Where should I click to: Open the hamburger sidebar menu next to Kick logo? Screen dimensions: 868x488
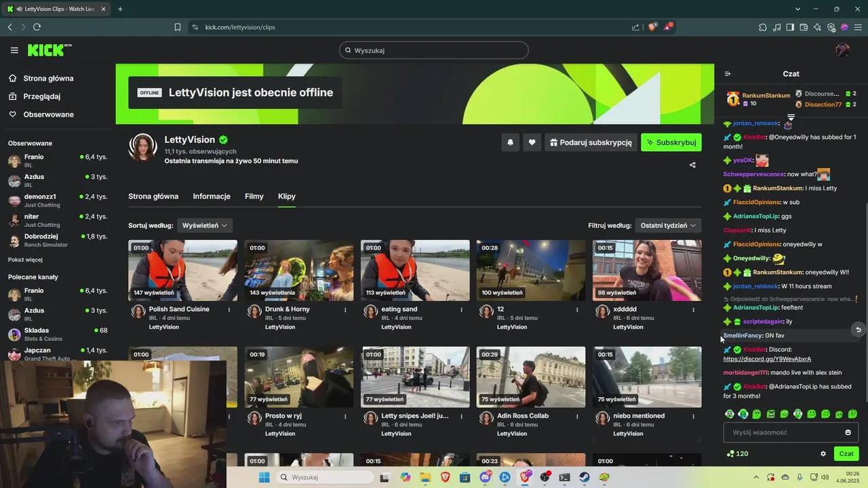click(14, 50)
